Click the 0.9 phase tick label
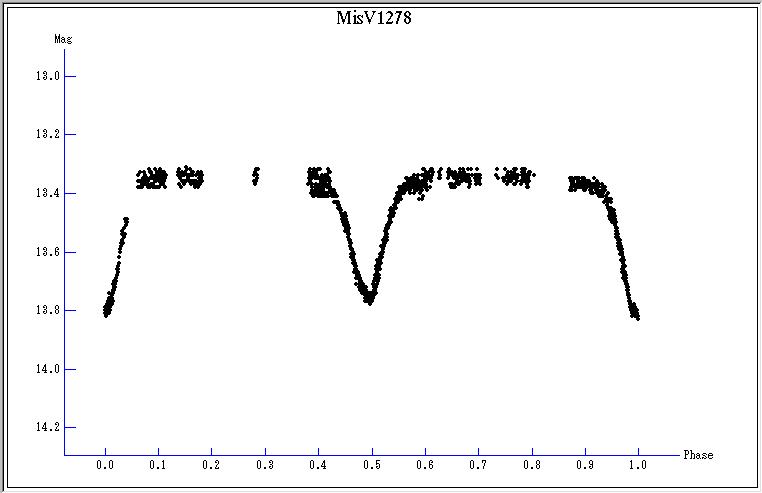The image size is (762, 493). [585, 465]
